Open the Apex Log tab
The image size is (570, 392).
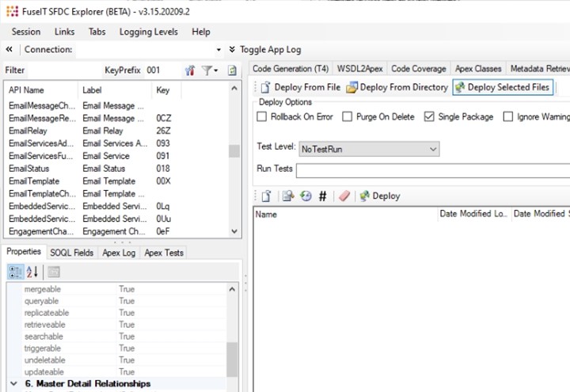(119, 253)
